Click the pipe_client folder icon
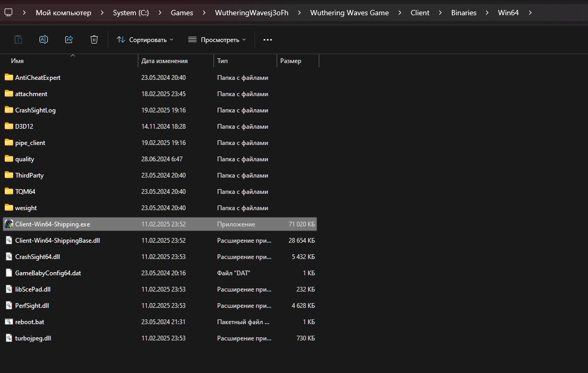Screen dimensions: 588x373 coord(9,142)
